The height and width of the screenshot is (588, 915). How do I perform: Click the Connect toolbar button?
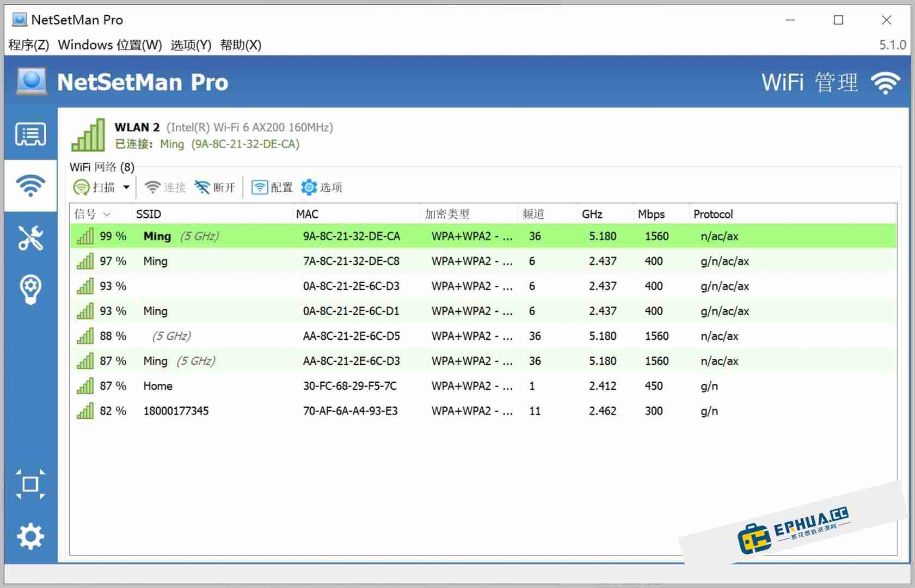point(165,187)
